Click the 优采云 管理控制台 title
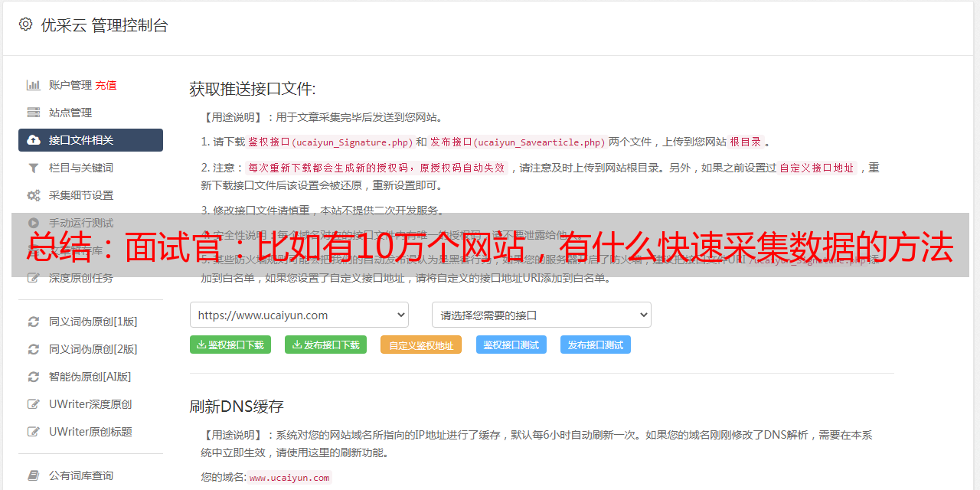This screenshot has height=490, width=980. point(104,25)
